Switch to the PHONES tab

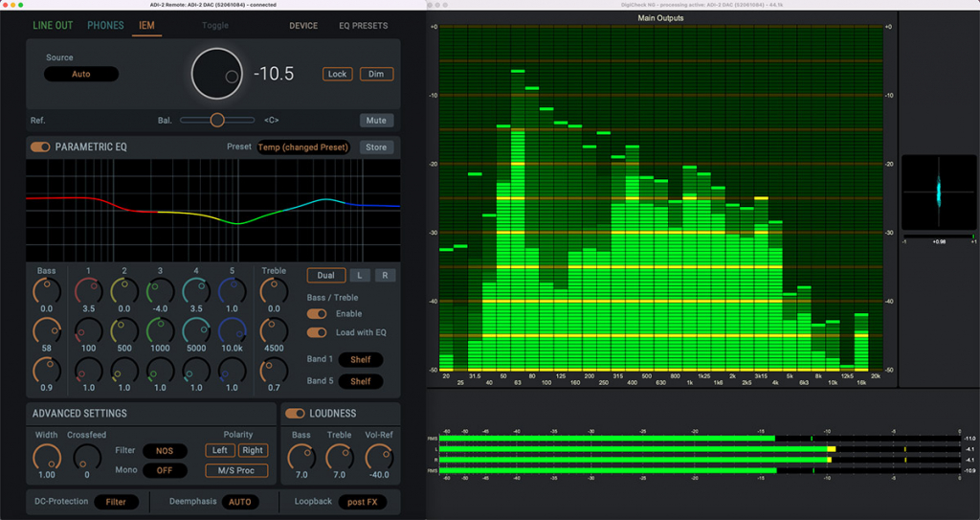pos(105,25)
